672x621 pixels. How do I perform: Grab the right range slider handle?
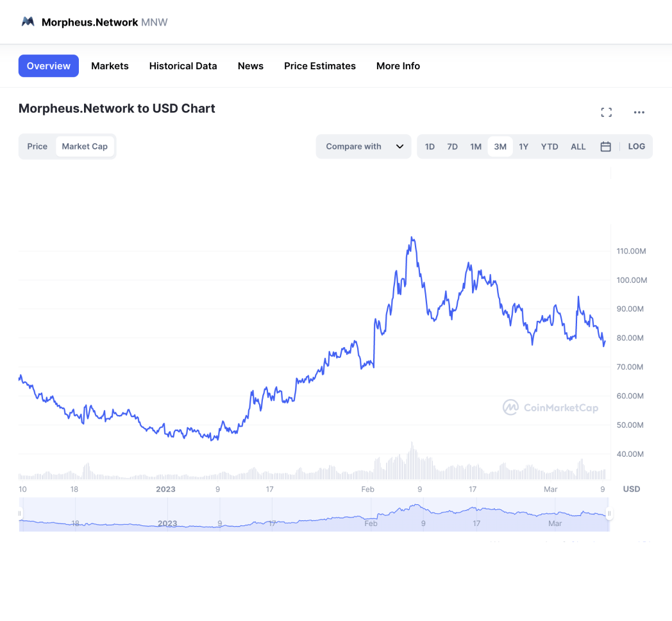point(609,513)
